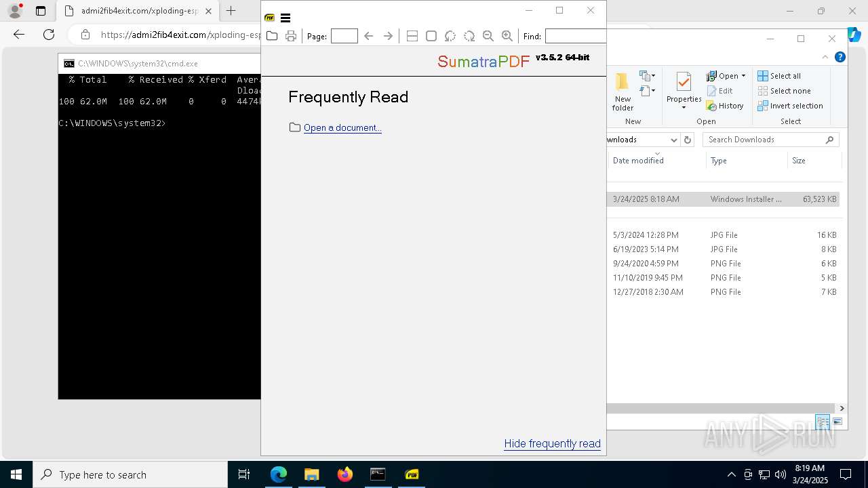Click the Hide frequently read link
This screenshot has height=488, width=868.
tap(553, 443)
